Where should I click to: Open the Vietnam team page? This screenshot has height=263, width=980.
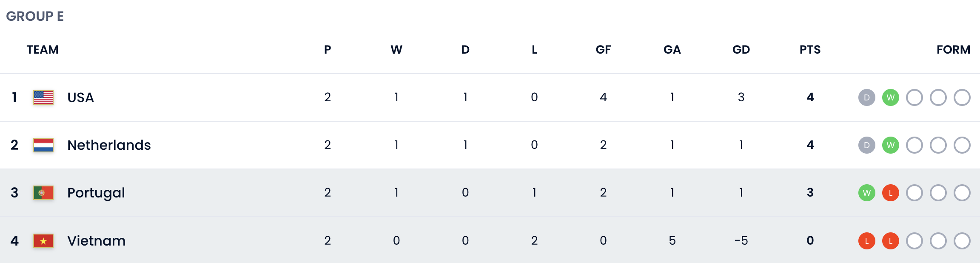pos(97,241)
